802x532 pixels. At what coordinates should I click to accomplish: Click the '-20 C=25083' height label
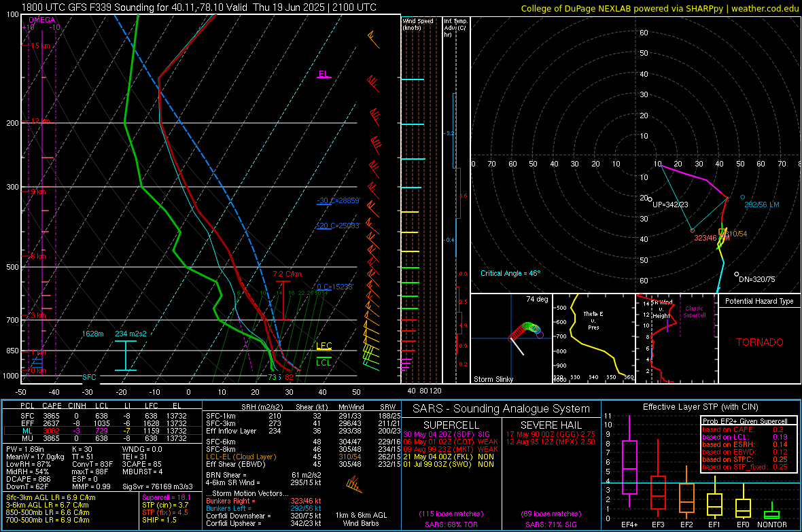click(338, 226)
